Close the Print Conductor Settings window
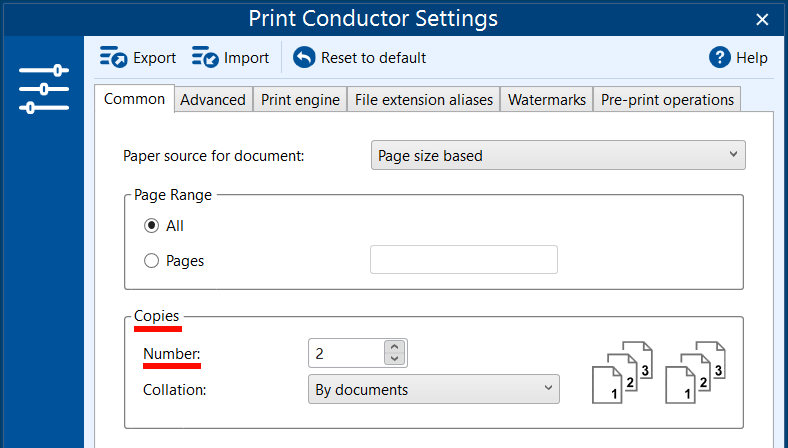The image size is (788, 448). point(763,19)
